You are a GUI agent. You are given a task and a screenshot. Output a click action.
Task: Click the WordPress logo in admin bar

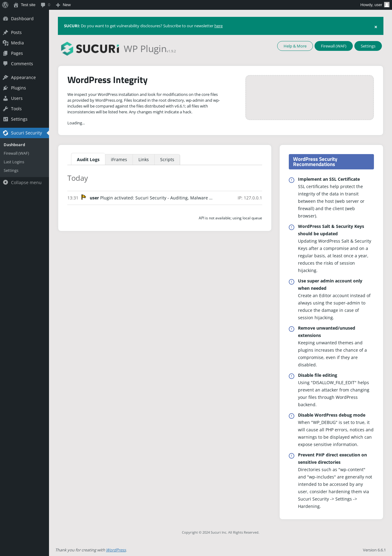pyautogui.click(x=5, y=5)
